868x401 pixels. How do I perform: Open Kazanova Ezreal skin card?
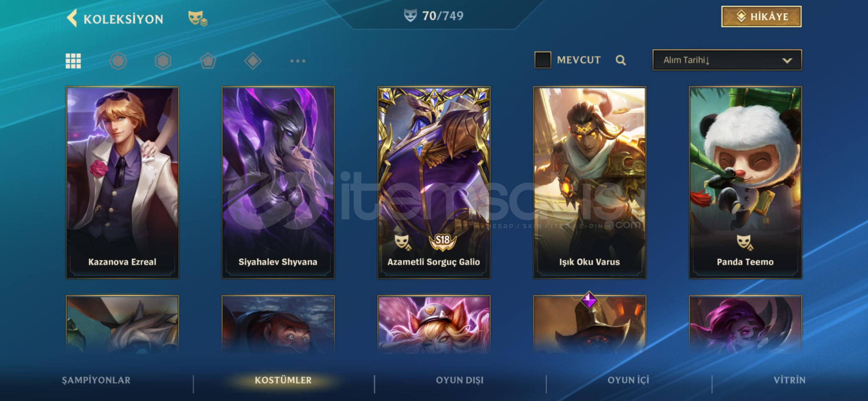pyautogui.click(x=122, y=183)
